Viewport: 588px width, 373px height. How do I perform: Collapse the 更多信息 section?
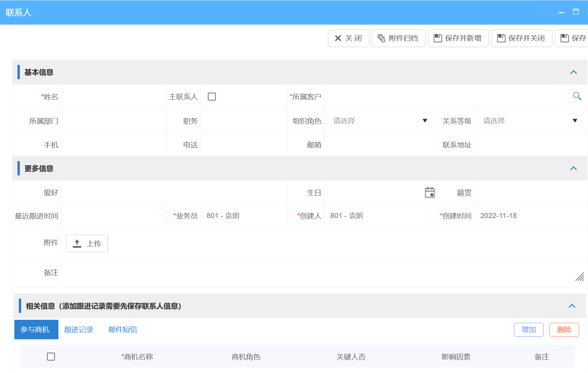pyautogui.click(x=574, y=168)
